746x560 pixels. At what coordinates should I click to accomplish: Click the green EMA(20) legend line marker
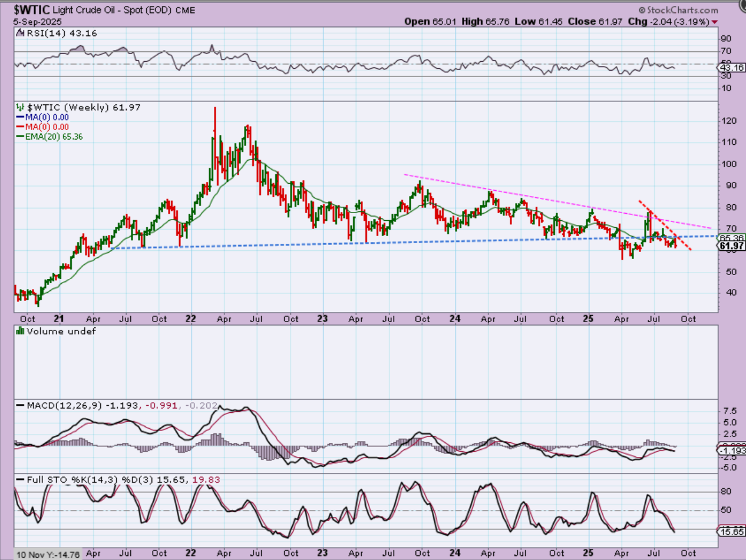19,136
